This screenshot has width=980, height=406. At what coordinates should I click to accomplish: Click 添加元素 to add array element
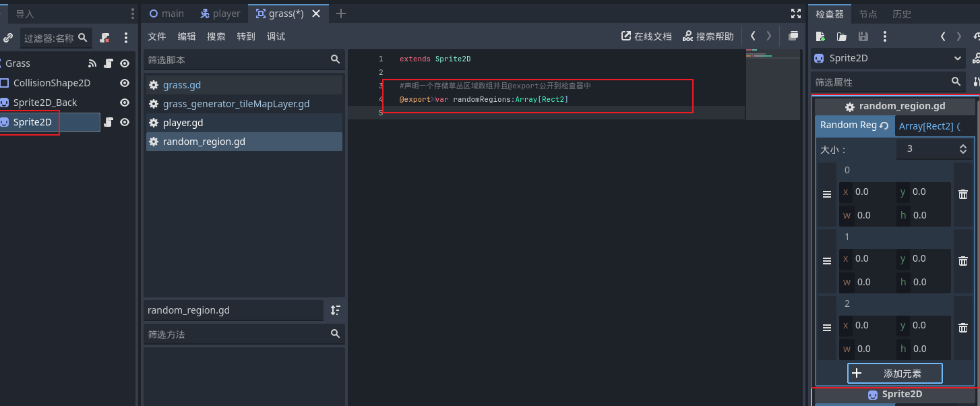pos(894,373)
